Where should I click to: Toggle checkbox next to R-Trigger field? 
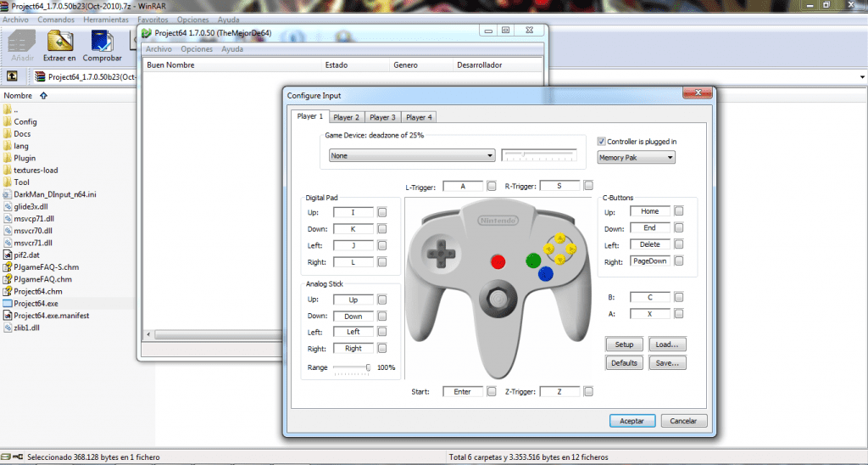588,185
